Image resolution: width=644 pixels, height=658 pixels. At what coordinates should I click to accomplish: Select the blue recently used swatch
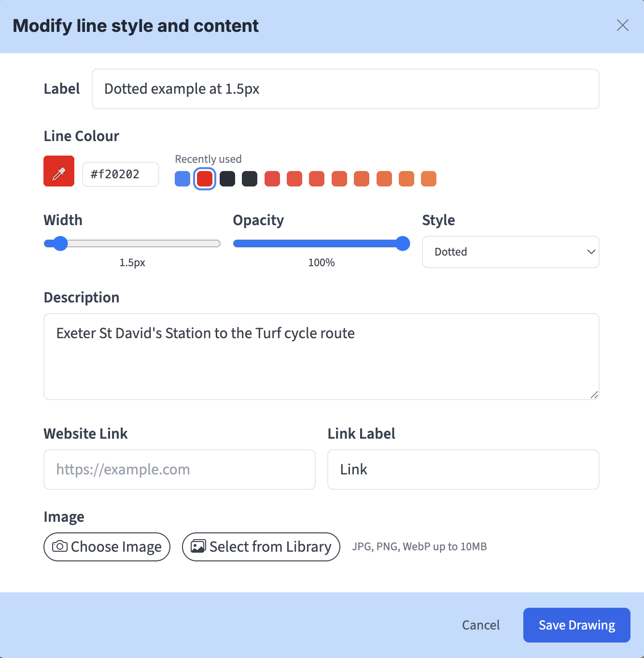182,179
